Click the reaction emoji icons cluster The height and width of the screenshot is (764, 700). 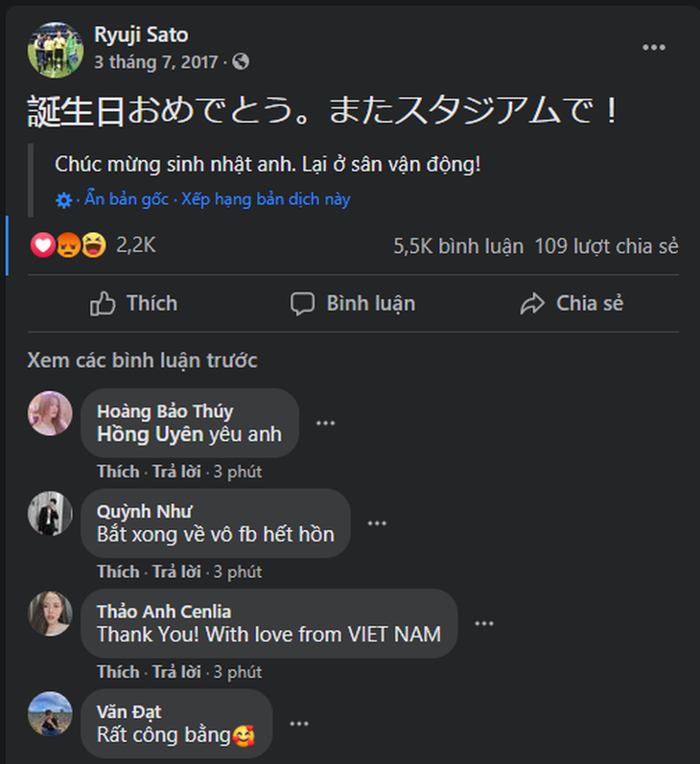click(x=68, y=245)
